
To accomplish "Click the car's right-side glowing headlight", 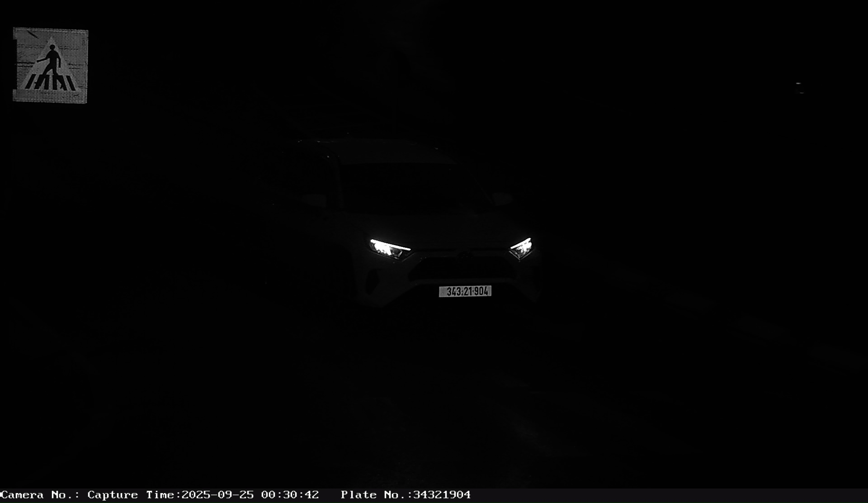I will (521, 248).
